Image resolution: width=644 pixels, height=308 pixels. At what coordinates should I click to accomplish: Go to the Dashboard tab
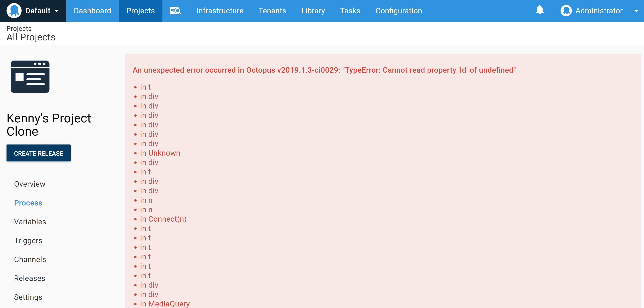pyautogui.click(x=92, y=11)
